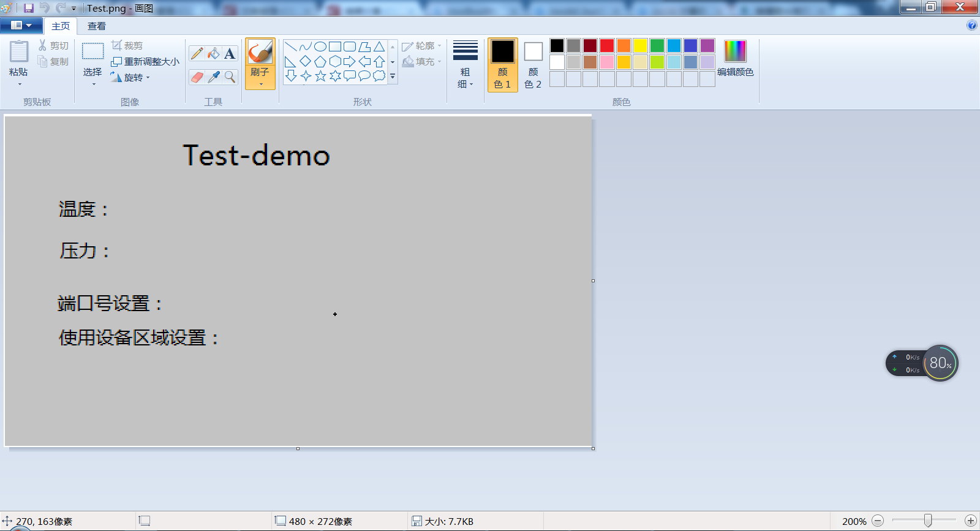Open Edit colors (编辑颜色)

coord(735,59)
